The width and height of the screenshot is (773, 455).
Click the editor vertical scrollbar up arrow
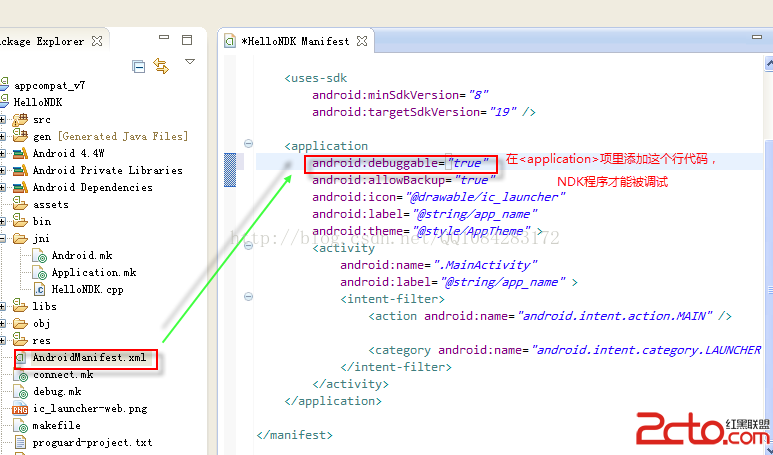[x=769, y=63]
